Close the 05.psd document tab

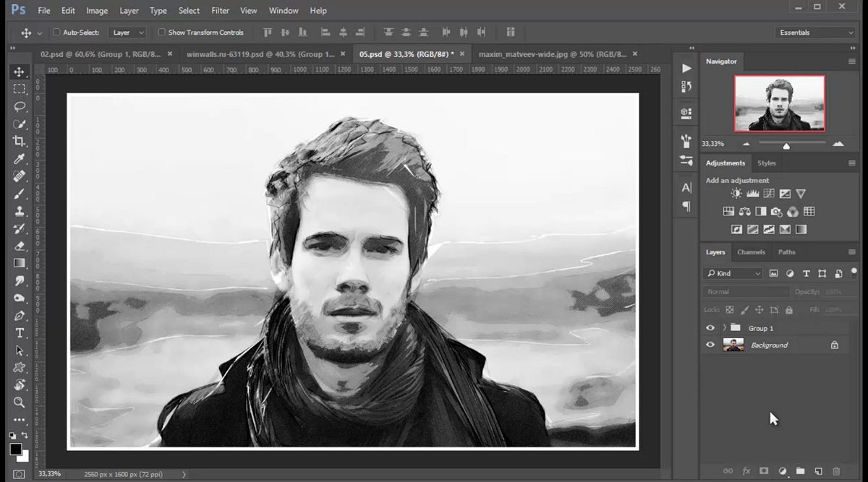(x=461, y=53)
